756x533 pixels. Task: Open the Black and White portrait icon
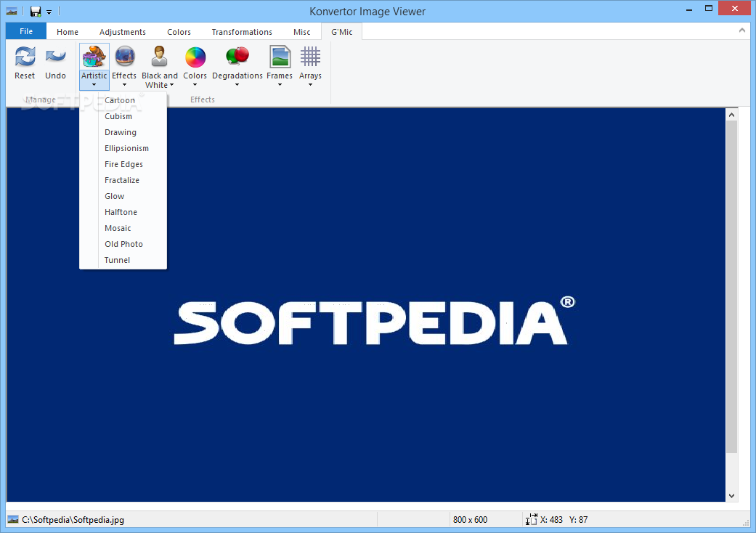(159, 57)
